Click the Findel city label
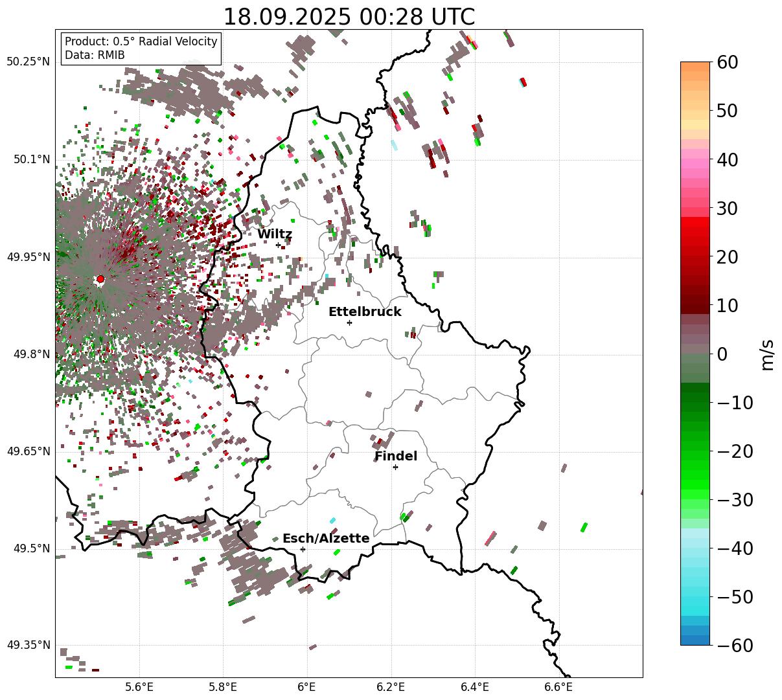Image resolution: width=782 pixels, height=700 pixels. pyautogui.click(x=396, y=457)
